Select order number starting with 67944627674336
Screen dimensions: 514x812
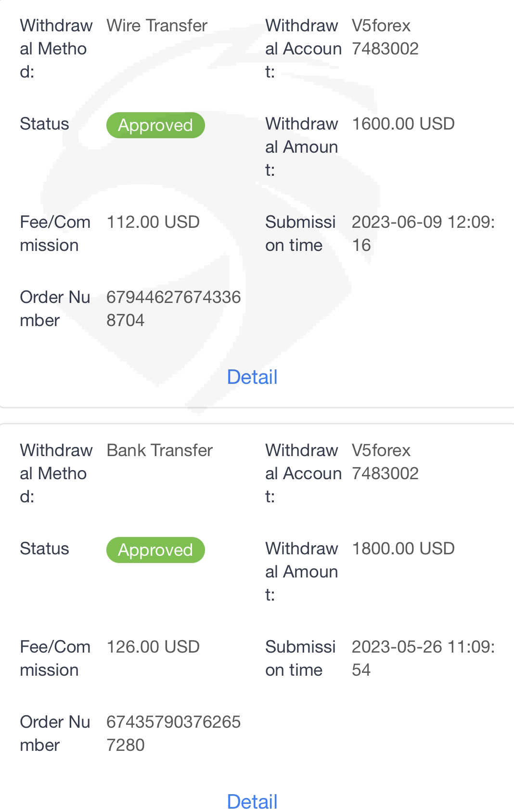click(x=173, y=309)
